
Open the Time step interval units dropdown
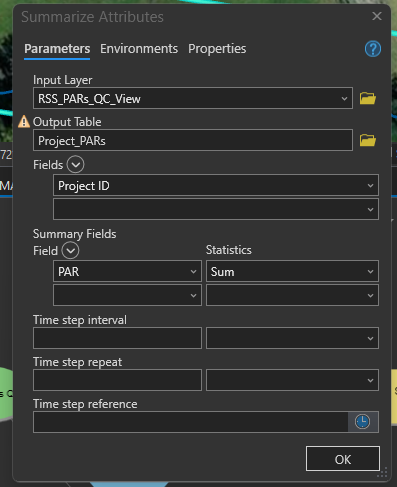point(292,338)
